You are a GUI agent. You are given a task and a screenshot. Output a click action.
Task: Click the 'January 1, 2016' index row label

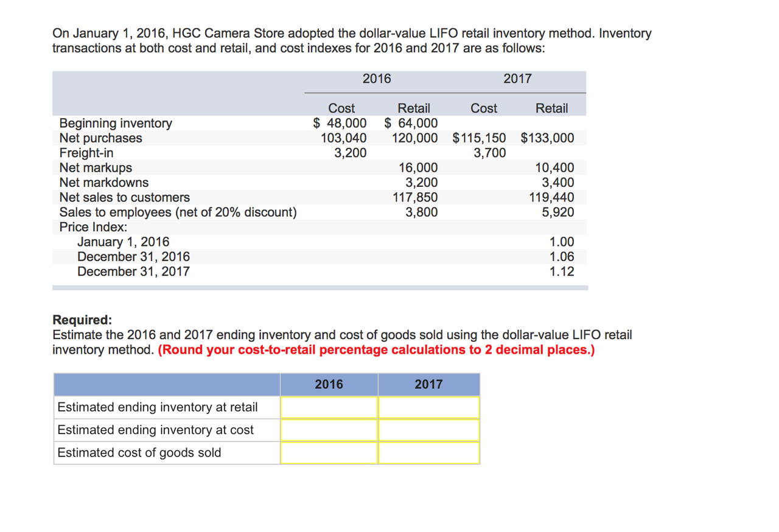pos(123,242)
